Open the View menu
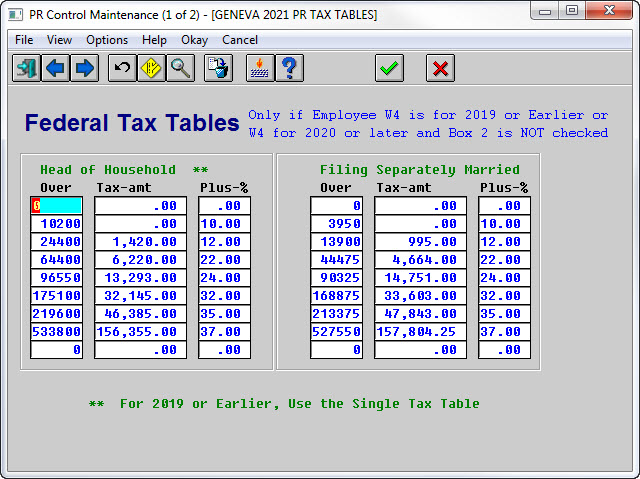This screenshot has width=640, height=479. (59, 40)
